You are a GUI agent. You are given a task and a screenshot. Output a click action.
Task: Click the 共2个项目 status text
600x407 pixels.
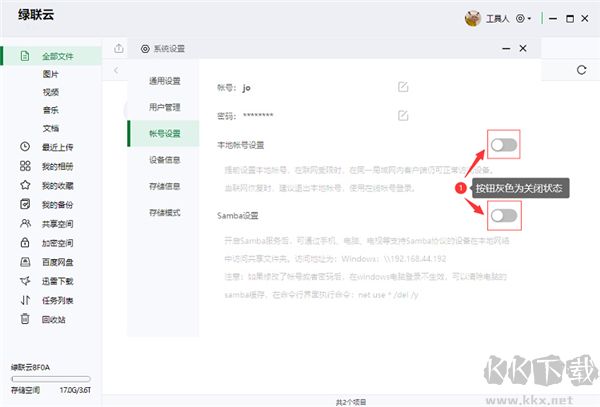point(351,402)
